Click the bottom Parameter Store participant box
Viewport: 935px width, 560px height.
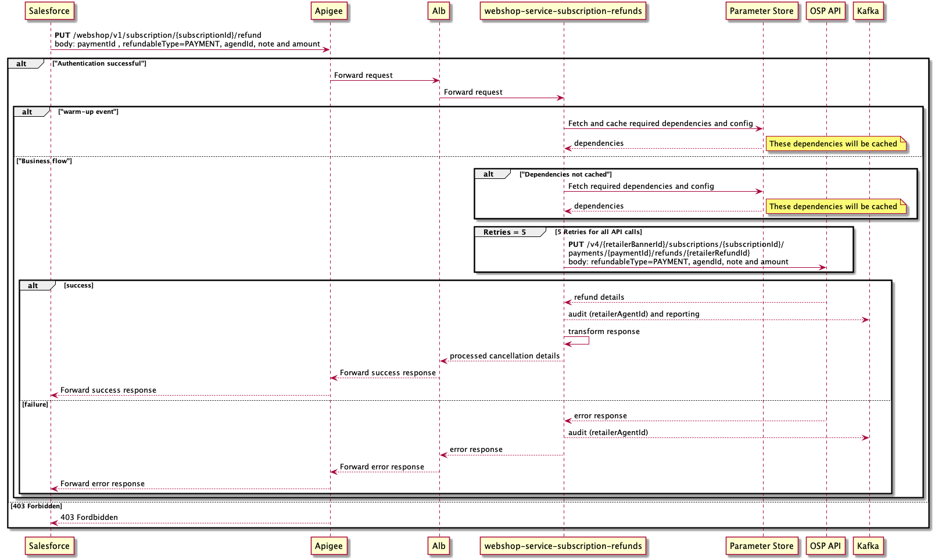coord(761,546)
